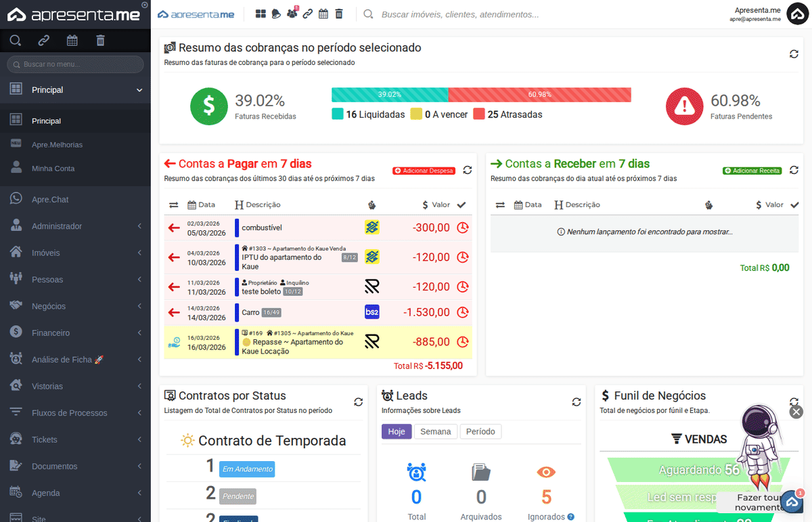812x522 pixels.
Task: Select the Hoje filter in Leads
Action: coord(397,431)
